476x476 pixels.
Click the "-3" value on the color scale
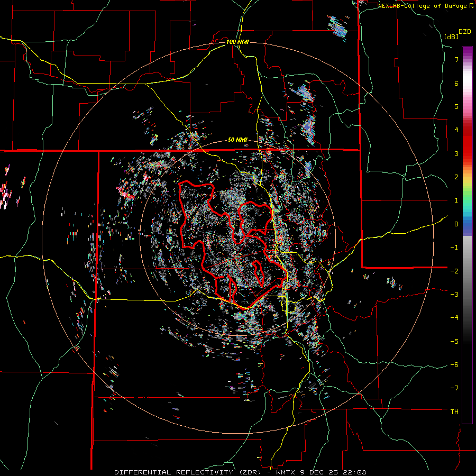coord(454,295)
